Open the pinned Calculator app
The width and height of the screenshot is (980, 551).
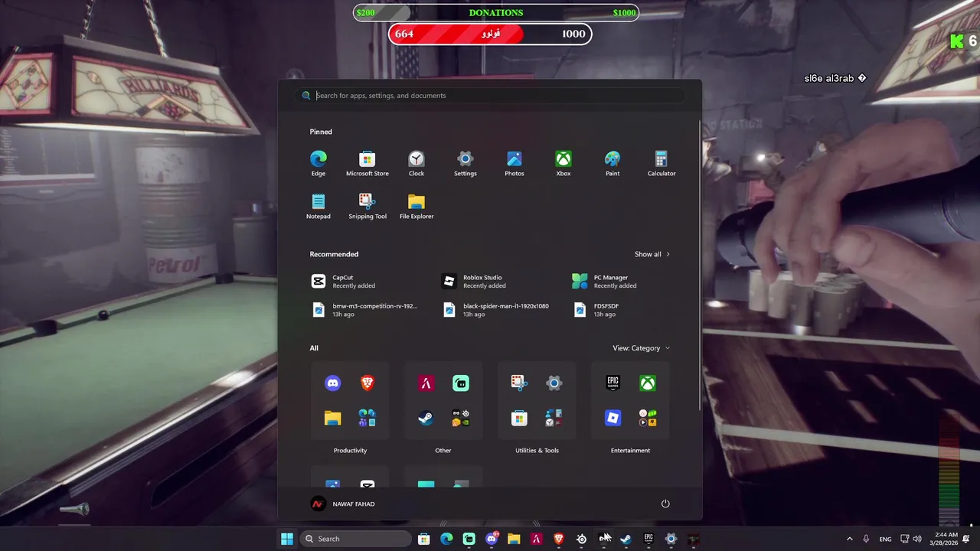coord(661,164)
